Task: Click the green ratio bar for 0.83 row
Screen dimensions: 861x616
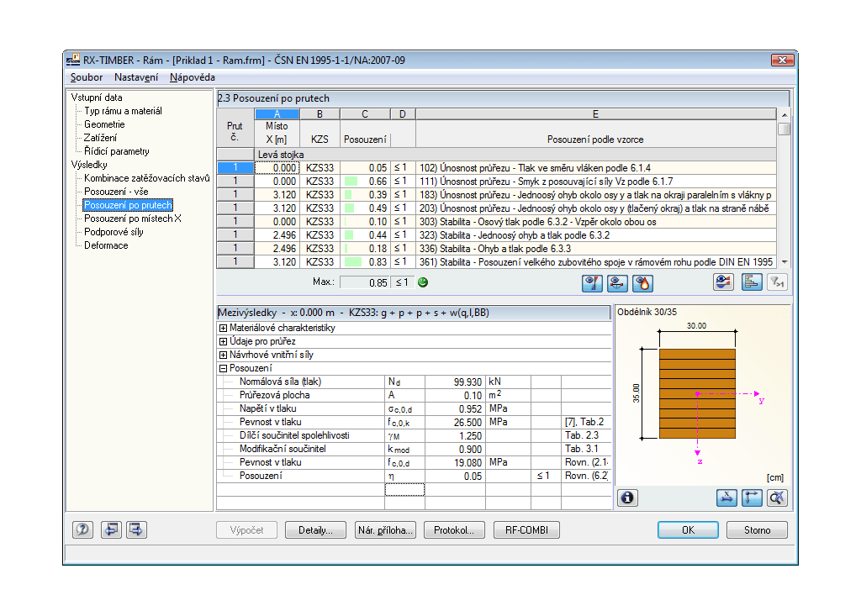Action: tap(352, 262)
